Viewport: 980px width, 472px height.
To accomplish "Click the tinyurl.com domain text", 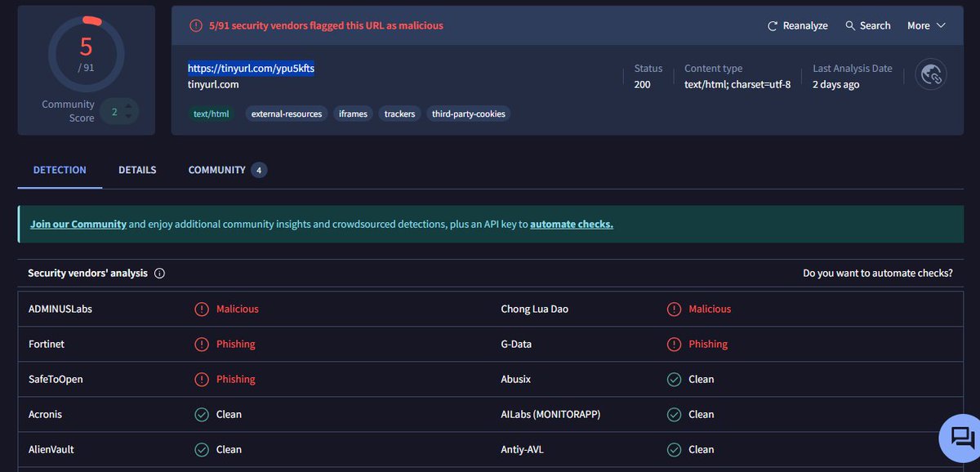I will tap(213, 84).
